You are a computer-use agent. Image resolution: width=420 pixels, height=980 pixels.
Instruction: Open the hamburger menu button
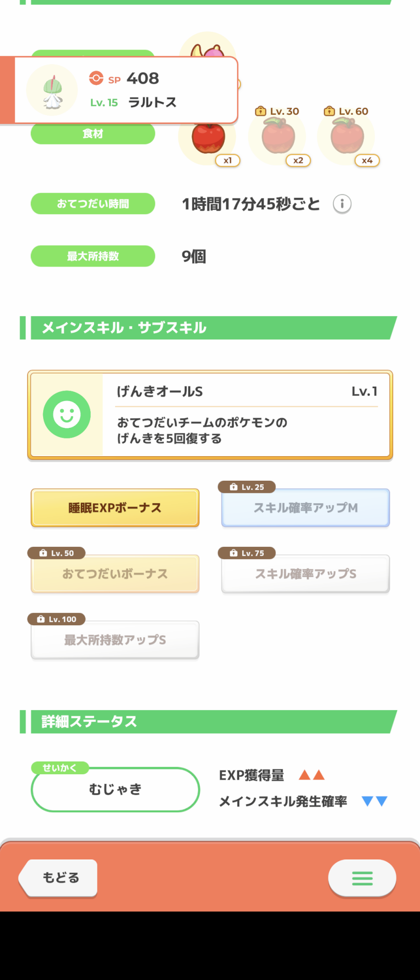click(362, 878)
